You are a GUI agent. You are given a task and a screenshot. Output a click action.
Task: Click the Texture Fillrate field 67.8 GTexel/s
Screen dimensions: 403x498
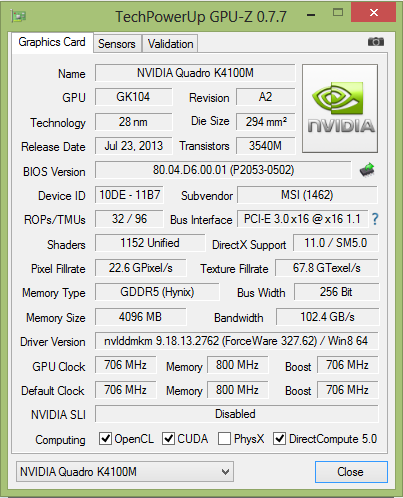tap(327, 268)
